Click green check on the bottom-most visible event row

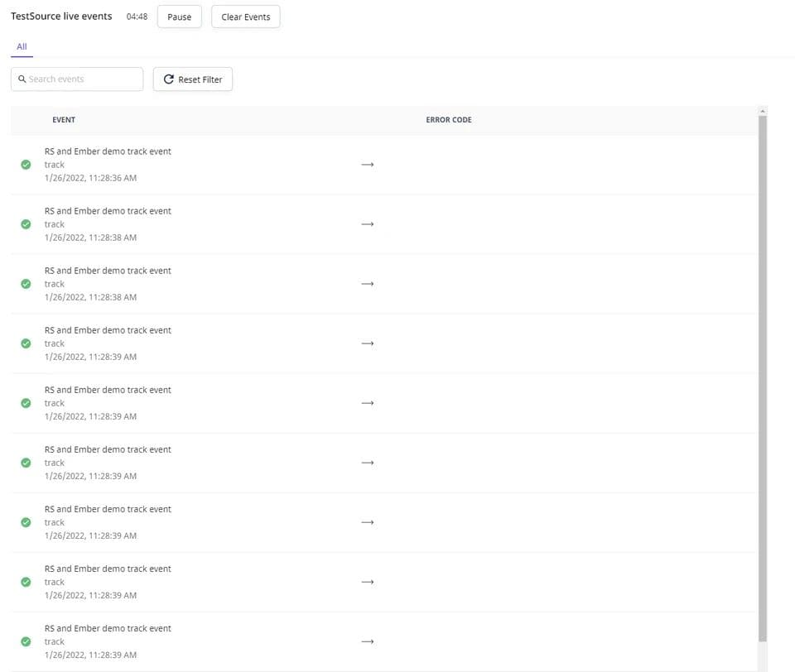[x=26, y=641]
